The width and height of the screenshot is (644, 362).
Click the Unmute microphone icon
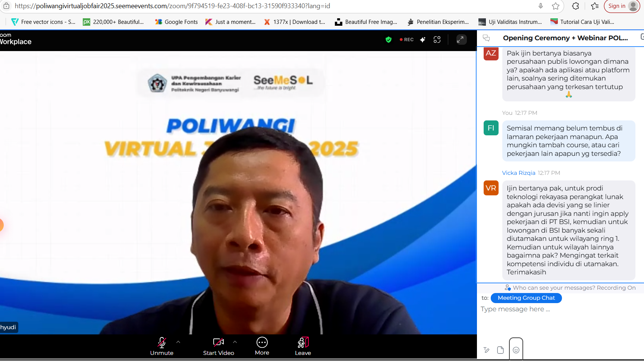click(161, 342)
